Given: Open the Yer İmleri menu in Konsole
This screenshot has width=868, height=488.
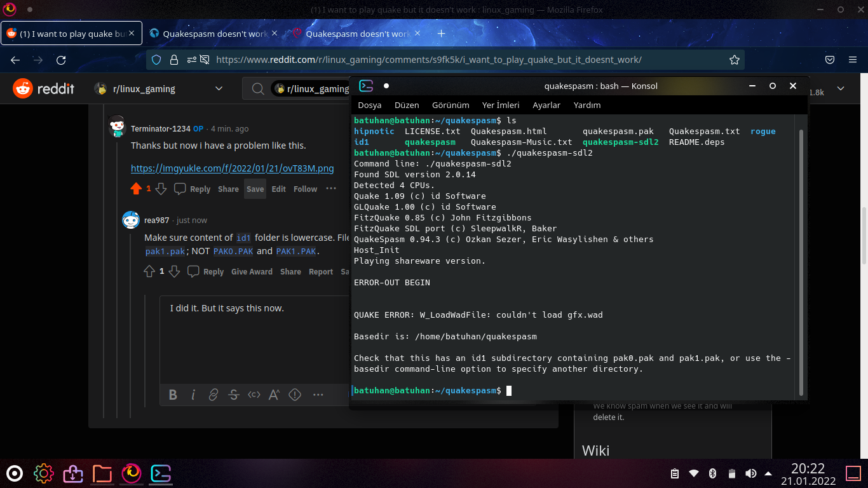Looking at the screenshot, I should [x=501, y=105].
